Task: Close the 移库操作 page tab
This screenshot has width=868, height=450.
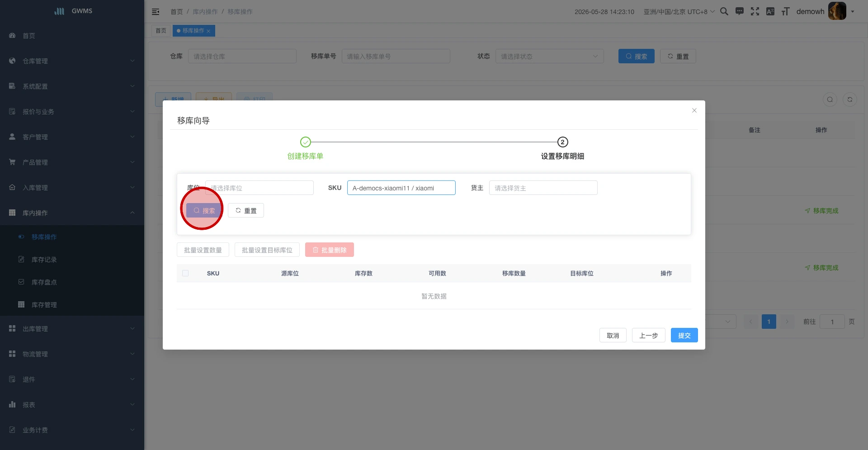Action: point(208,31)
